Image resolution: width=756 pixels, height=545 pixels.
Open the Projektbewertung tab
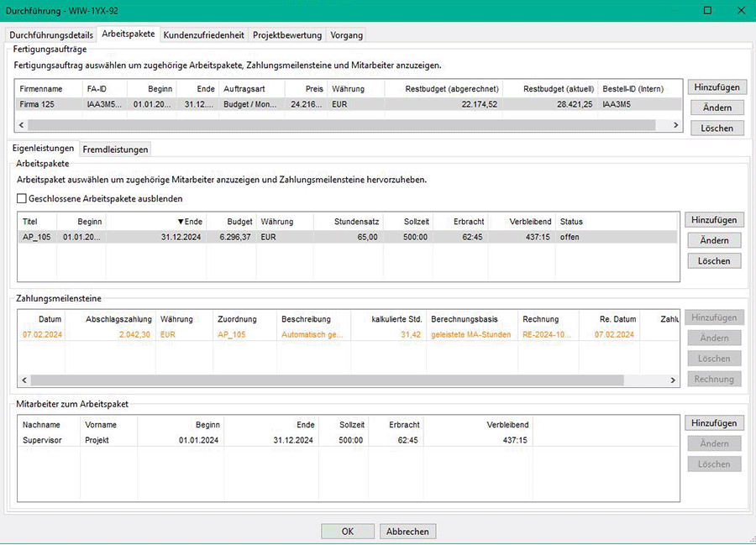click(287, 34)
